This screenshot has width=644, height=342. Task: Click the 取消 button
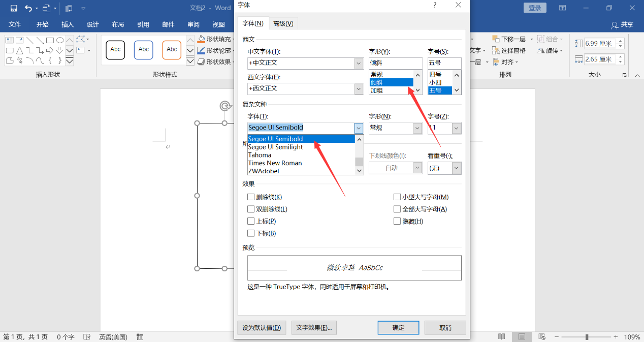tap(445, 328)
